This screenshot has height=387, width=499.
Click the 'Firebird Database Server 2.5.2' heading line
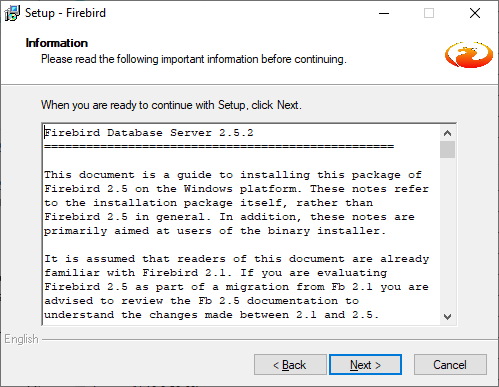point(149,133)
